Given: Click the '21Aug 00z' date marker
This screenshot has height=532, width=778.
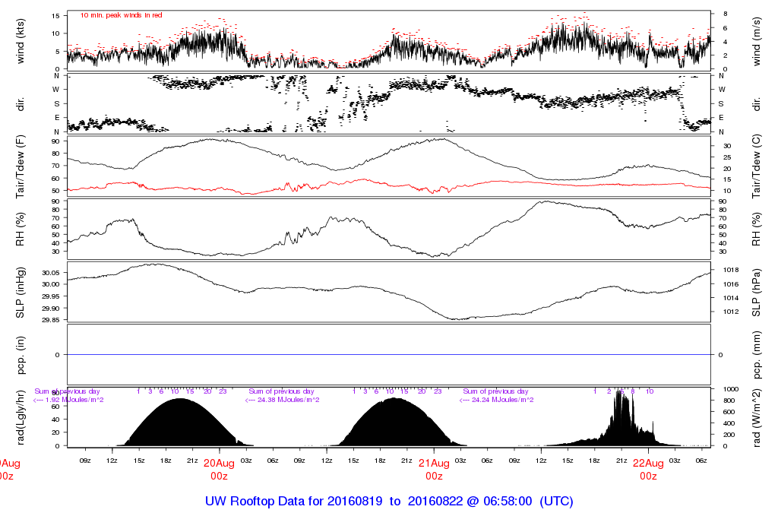Looking at the screenshot, I should point(434,470).
